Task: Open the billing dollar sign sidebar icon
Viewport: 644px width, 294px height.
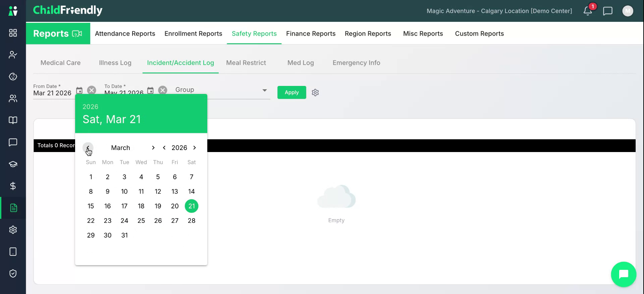Action: 13,186
